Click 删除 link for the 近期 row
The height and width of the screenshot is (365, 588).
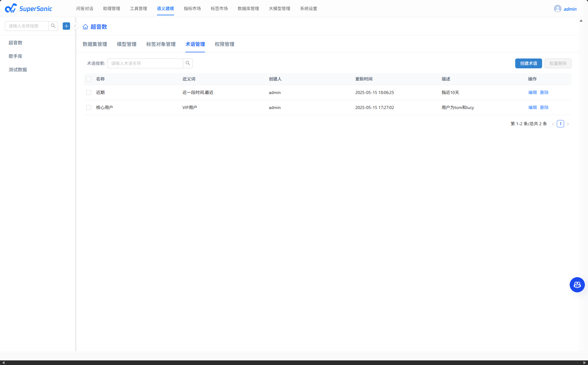[x=544, y=92]
